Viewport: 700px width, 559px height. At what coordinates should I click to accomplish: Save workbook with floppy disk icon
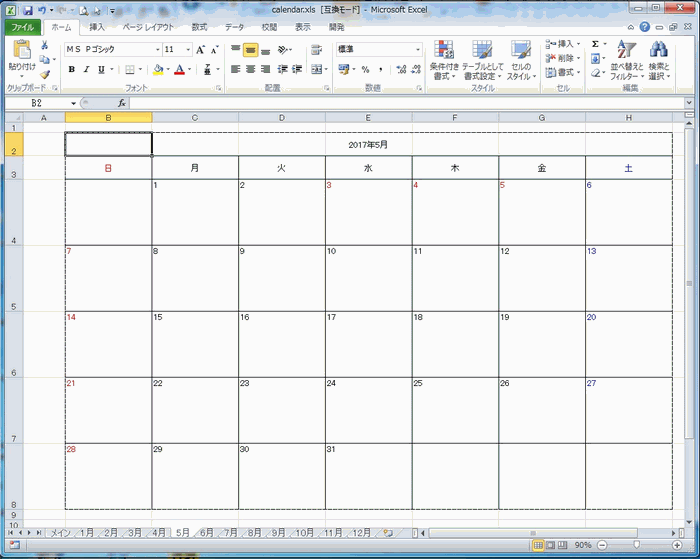[28, 10]
